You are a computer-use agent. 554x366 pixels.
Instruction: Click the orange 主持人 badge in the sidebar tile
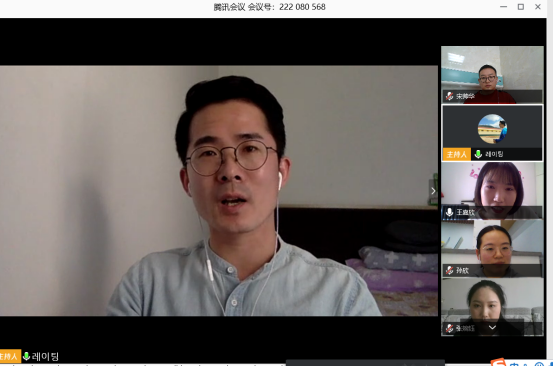(x=456, y=154)
